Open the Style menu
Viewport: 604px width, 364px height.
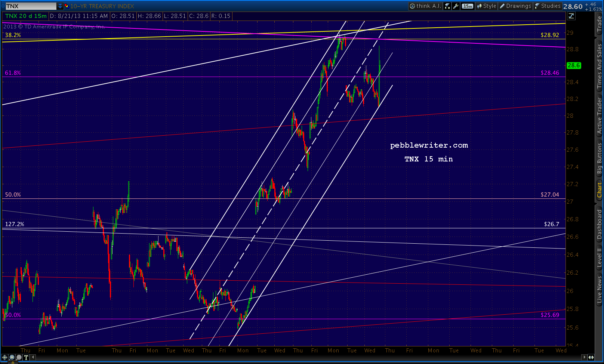(x=486, y=6)
